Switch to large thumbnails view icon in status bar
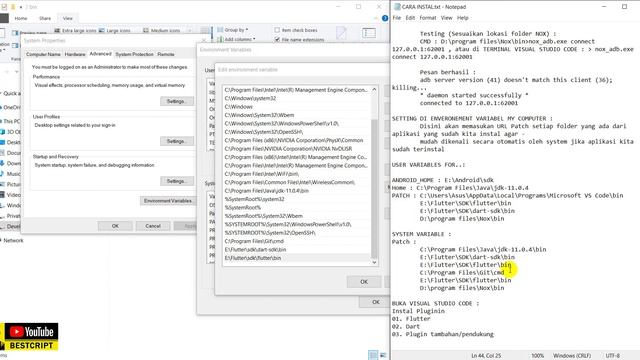The height and width of the screenshot is (360, 640). pos(382,355)
